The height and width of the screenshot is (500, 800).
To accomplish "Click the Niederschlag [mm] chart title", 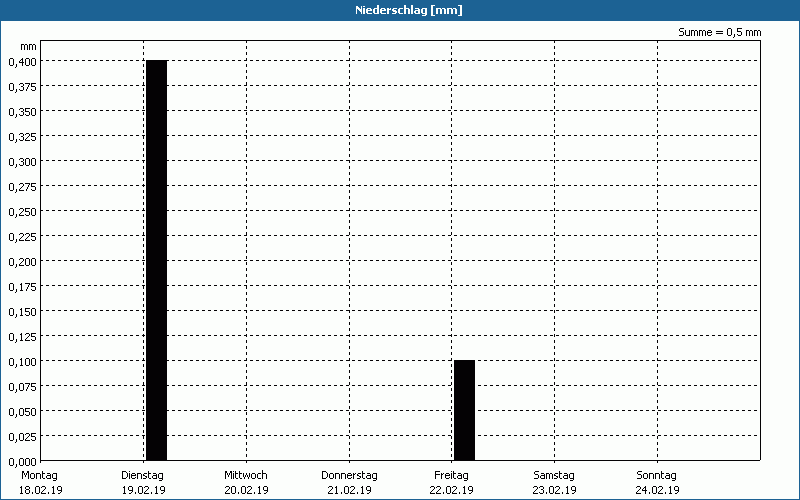I will pyautogui.click(x=409, y=10).
